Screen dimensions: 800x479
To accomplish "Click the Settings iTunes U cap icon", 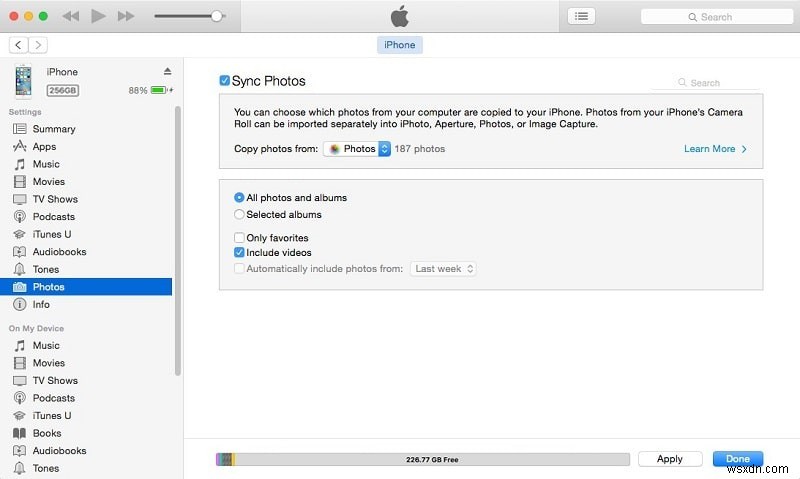I will (19, 234).
